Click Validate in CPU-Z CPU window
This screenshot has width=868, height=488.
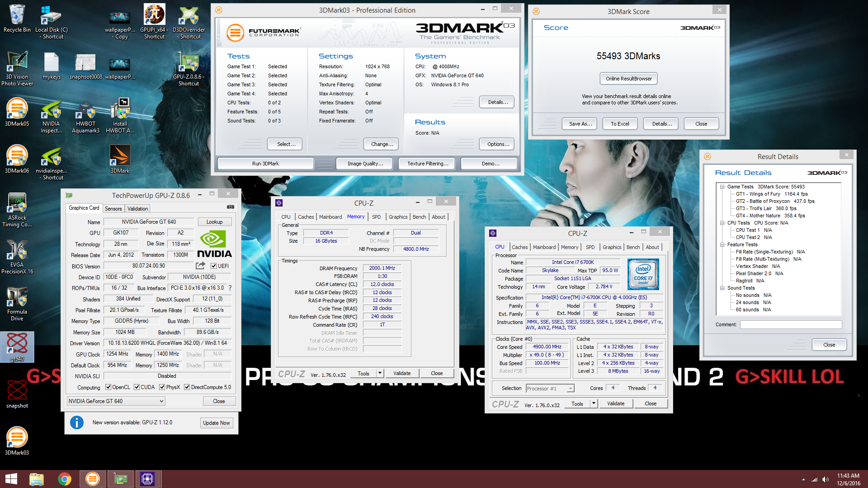tap(616, 404)
